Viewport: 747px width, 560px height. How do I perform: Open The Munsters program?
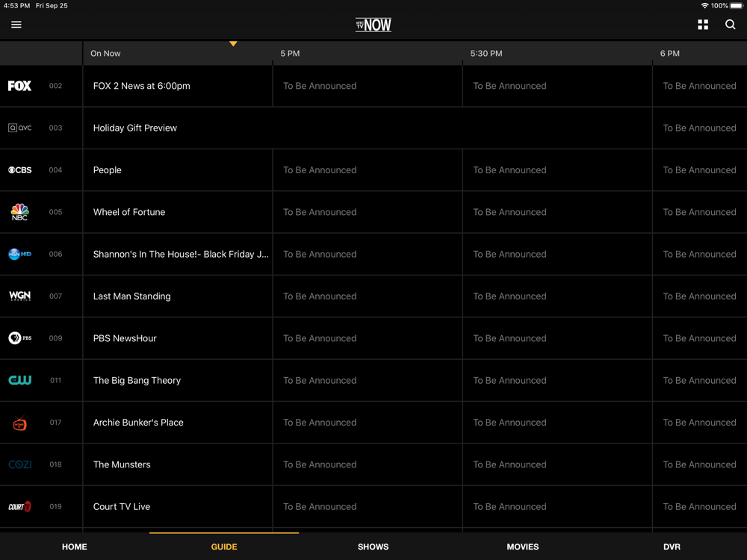tap(178, 464)
